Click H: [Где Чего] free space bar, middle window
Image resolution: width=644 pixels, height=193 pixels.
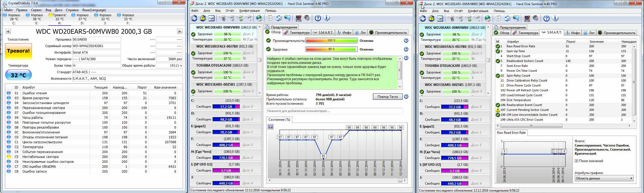[x=226, y=158]
